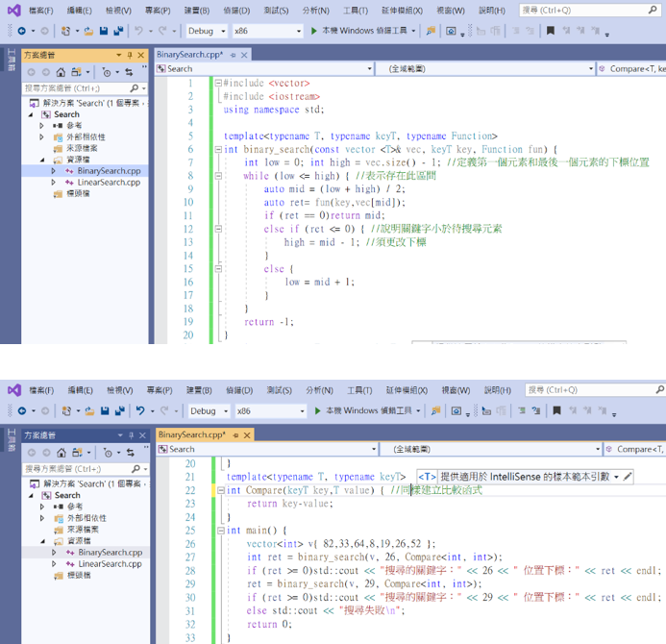Select BinarySearch.cpp in tree beside binary_search code
Viewport: 666px width, 644px height.
click(x=109, y=170)
